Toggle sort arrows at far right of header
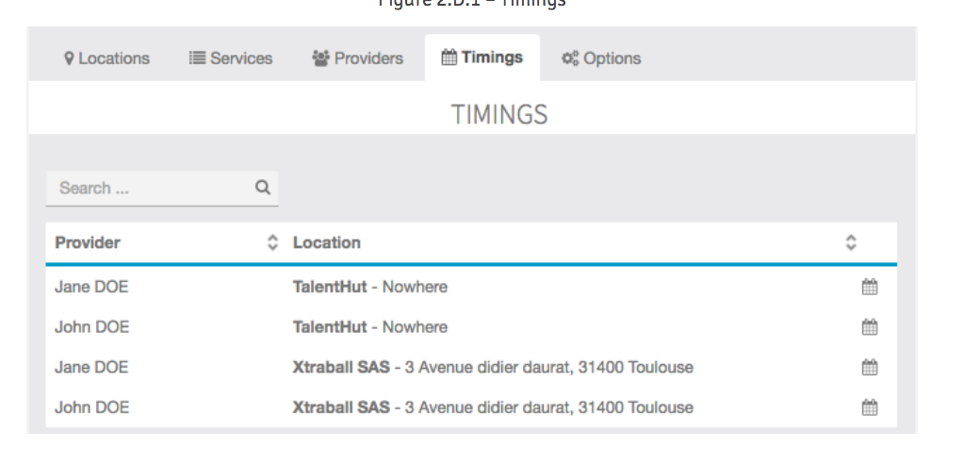 click(x=851, y=243)
